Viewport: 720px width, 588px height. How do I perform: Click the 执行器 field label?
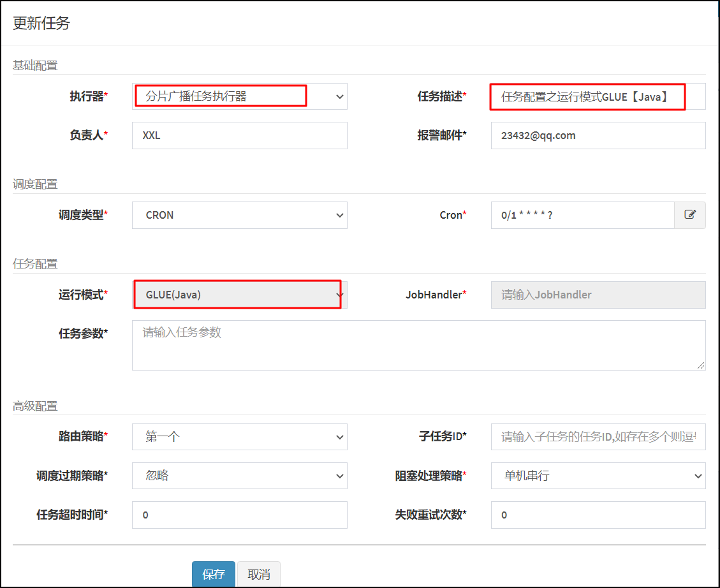(89, 96)
